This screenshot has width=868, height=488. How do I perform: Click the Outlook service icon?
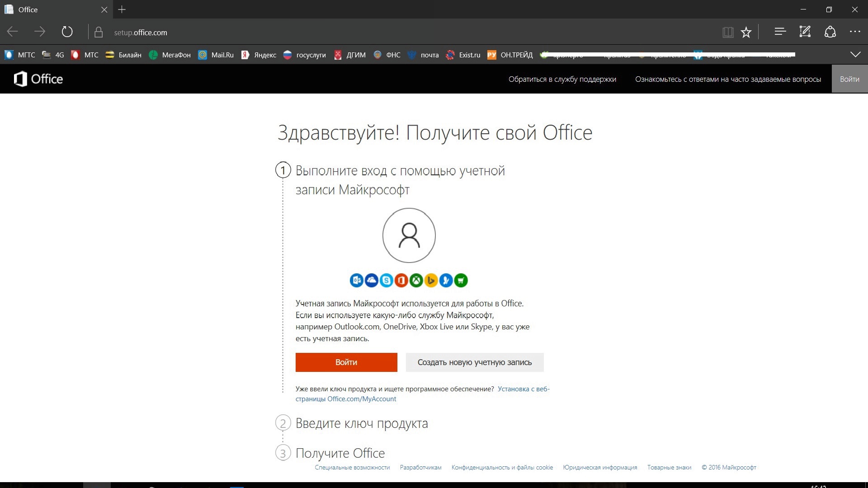coord(357,281)
